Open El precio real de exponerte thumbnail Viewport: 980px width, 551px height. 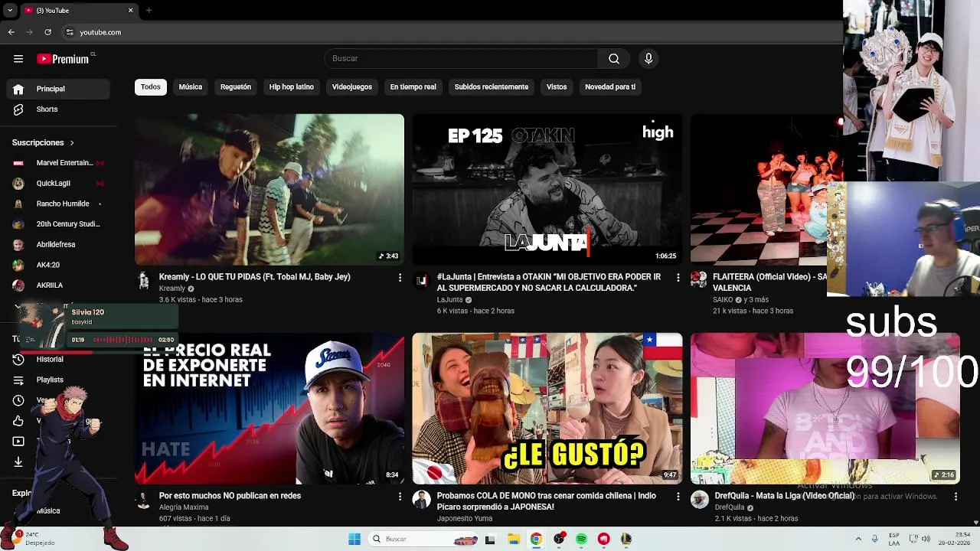(x=269, y=408)
